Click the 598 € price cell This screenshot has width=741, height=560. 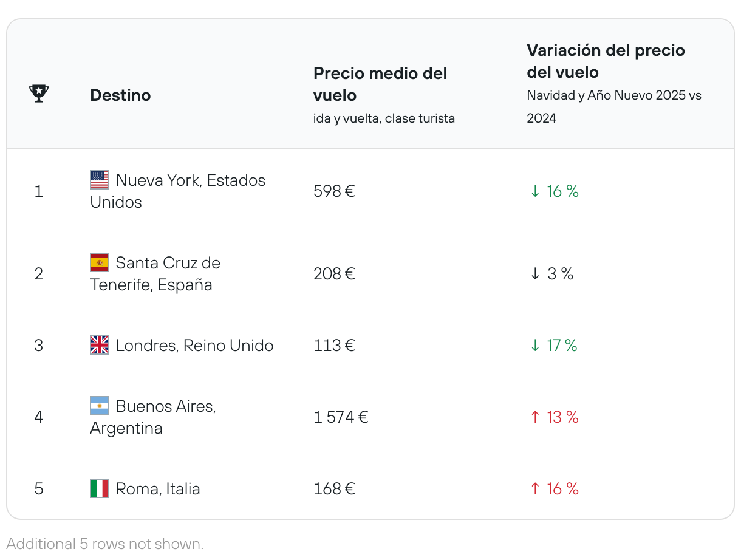(334, 191)
